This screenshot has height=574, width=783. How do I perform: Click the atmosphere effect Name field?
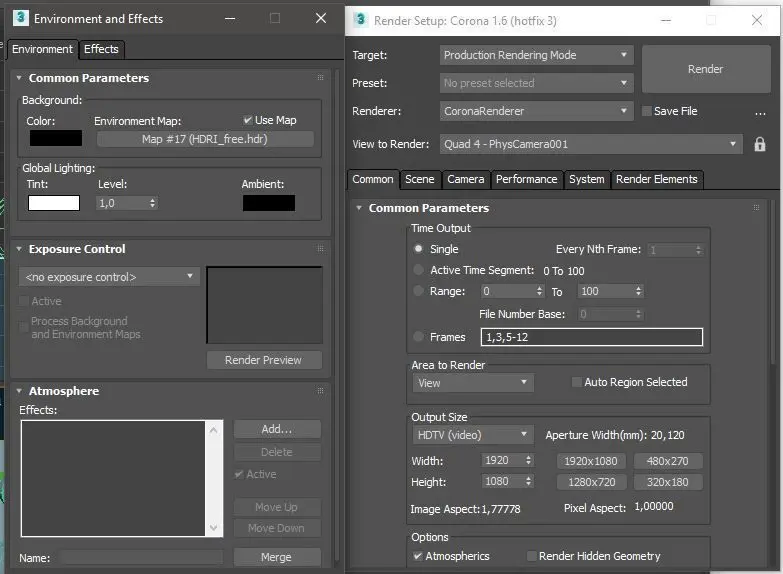click(x=140, y=558)
